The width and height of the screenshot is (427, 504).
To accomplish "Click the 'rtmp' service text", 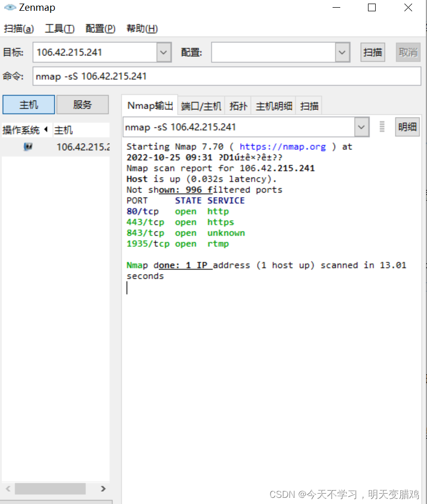I will pos(218,244).
